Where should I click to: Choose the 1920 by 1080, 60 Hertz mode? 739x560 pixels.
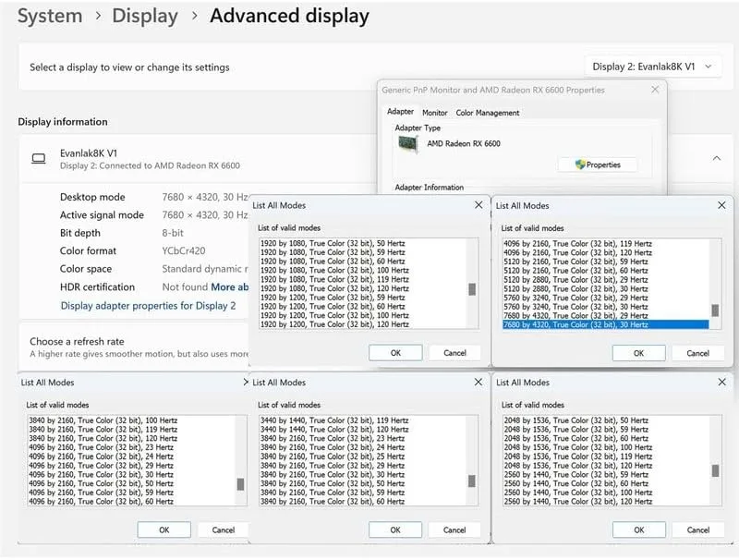tap(334, 262)
